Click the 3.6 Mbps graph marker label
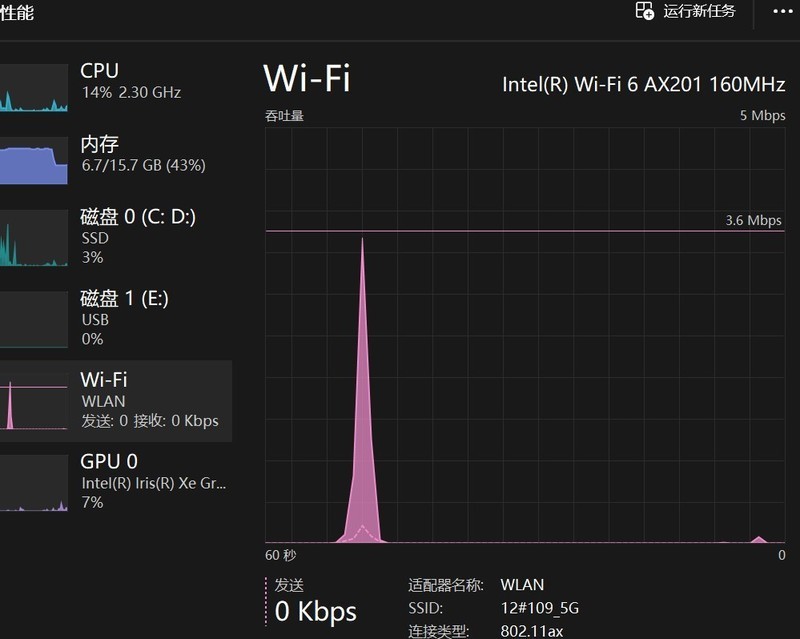Viewport: 800px width, 639px height. click(x=753, y=220)
